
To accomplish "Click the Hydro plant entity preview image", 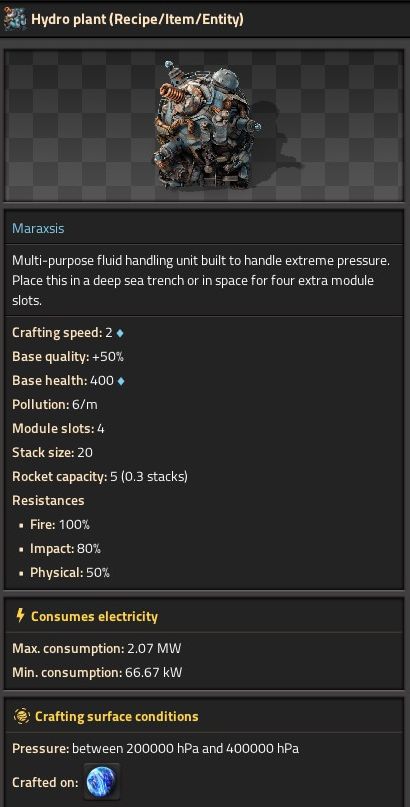I will 205,125.
